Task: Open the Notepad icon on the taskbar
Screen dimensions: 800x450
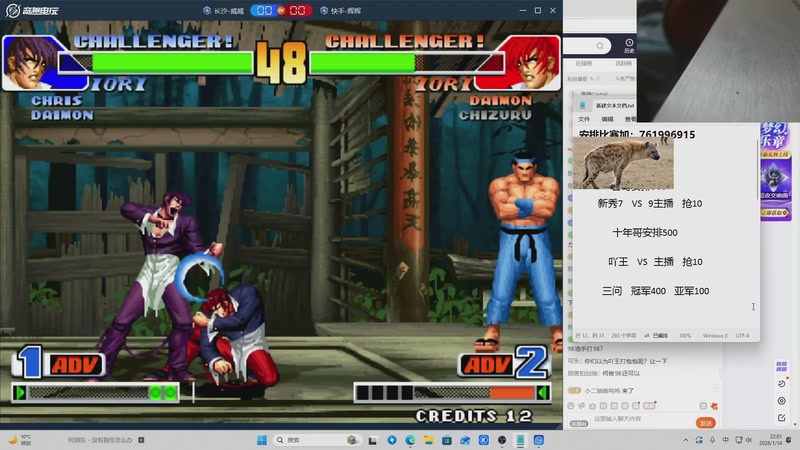Action: (x=520, y=440)
